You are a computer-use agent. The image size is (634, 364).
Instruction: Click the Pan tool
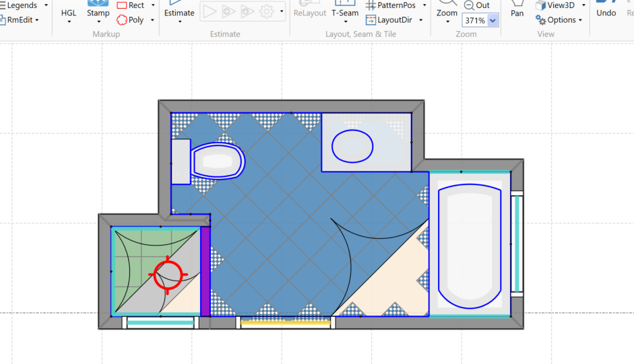pos(517,11)
